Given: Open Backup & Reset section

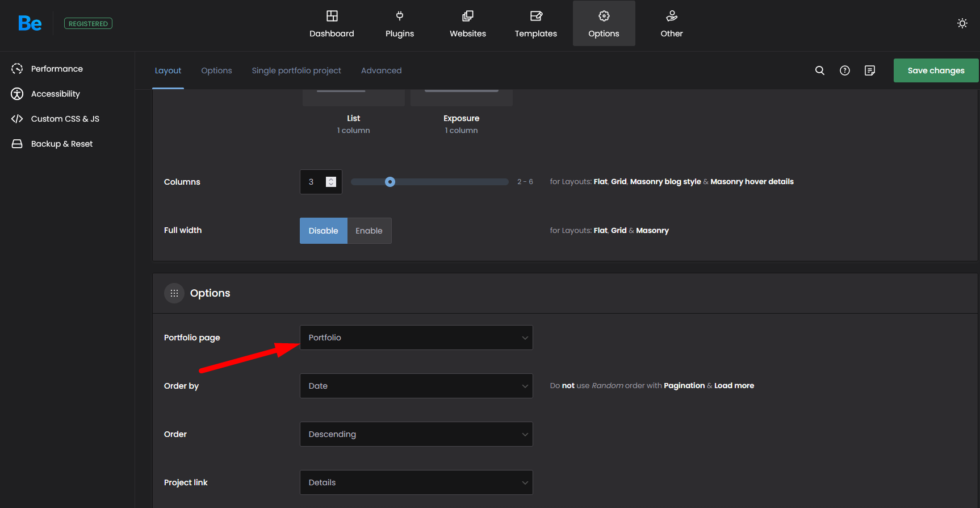Looking at the screenshot, I should coord(62,144).
